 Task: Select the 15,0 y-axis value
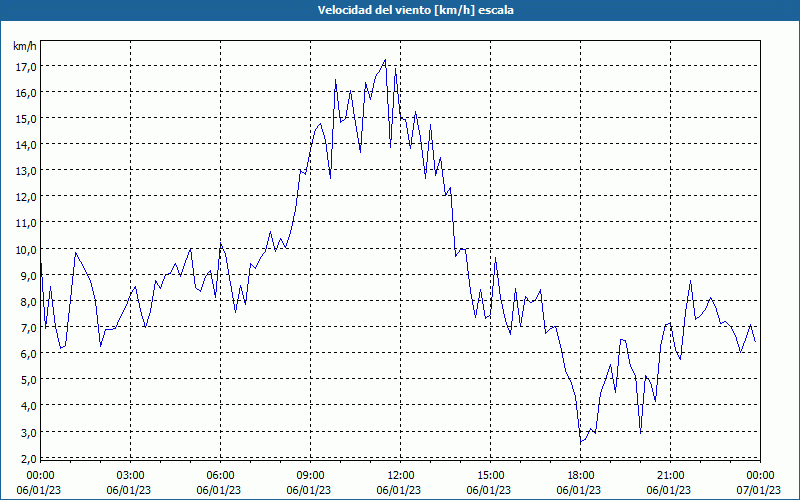(x=25, y=119)
